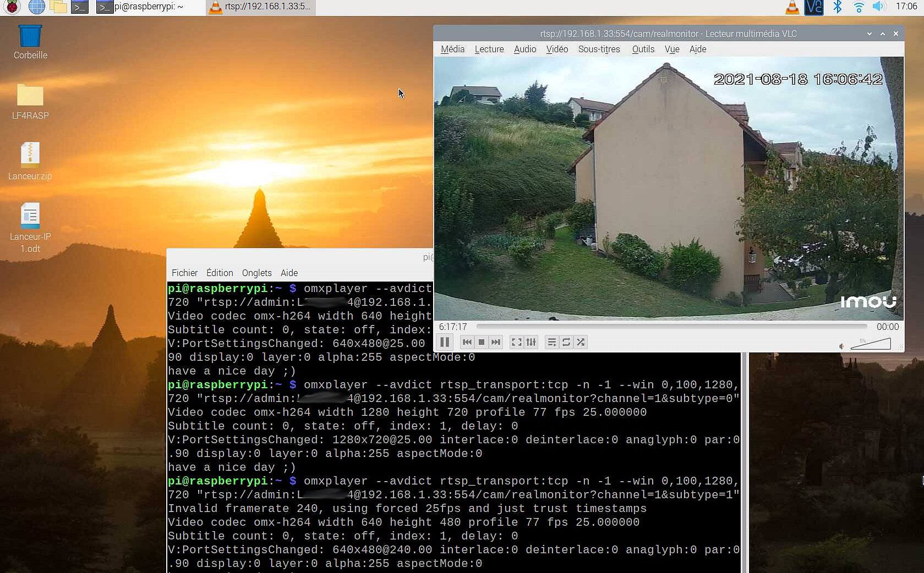Open Bluetooth tray menu

point(837,7)
